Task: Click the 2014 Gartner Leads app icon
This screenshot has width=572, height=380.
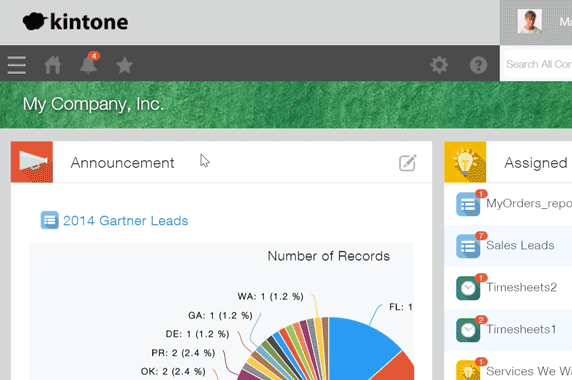Action: (49, 220)
